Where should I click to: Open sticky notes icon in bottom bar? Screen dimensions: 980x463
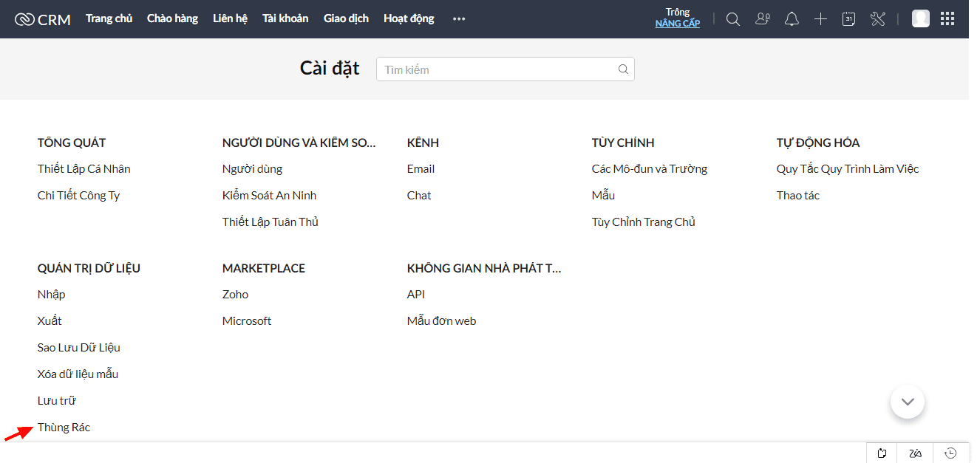[x=882, y=453]
